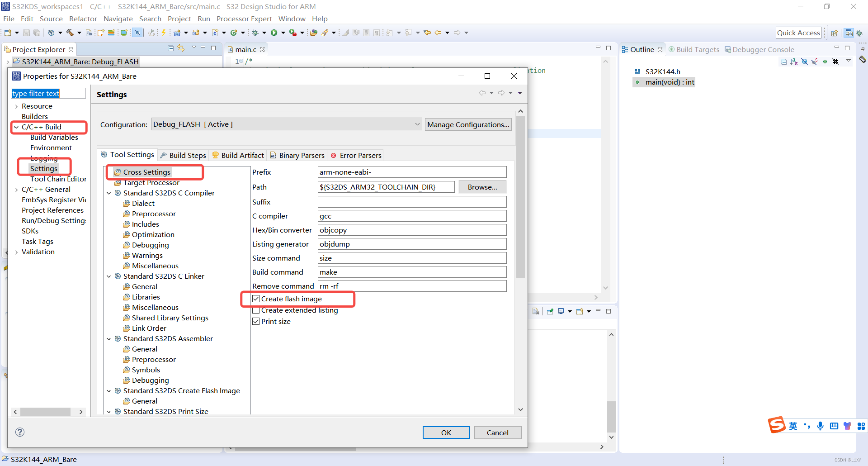The height and width of the screenshot is (466, 868).
Task: Click the Sogou input method logo
Action: [x=777, y=425]
